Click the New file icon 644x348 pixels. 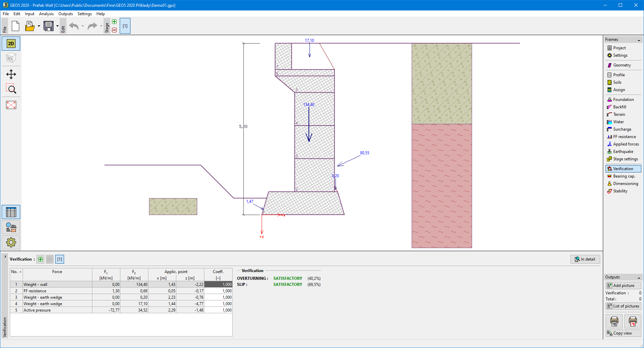(x=16, y=26)
